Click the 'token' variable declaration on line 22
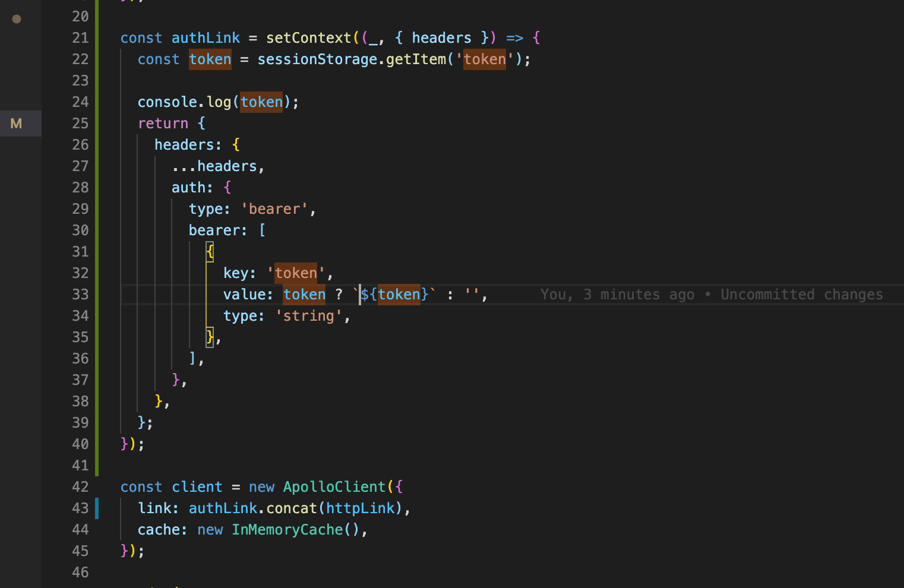904x588 pixels. coord(210,59)
